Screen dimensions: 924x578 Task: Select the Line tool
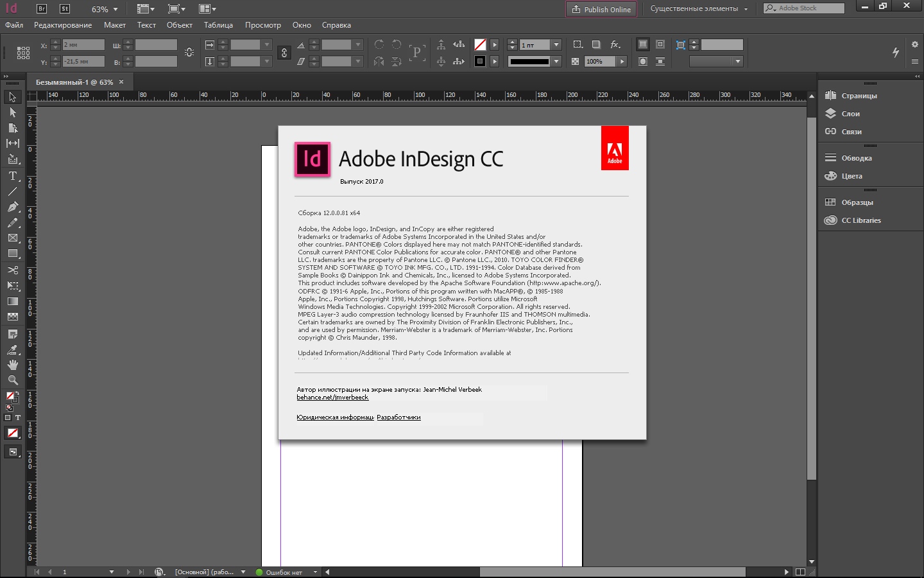[x=12, y=191]
